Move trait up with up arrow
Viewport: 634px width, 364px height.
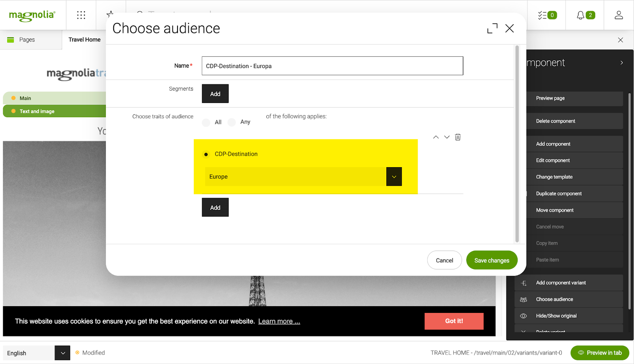coord(436,137)
